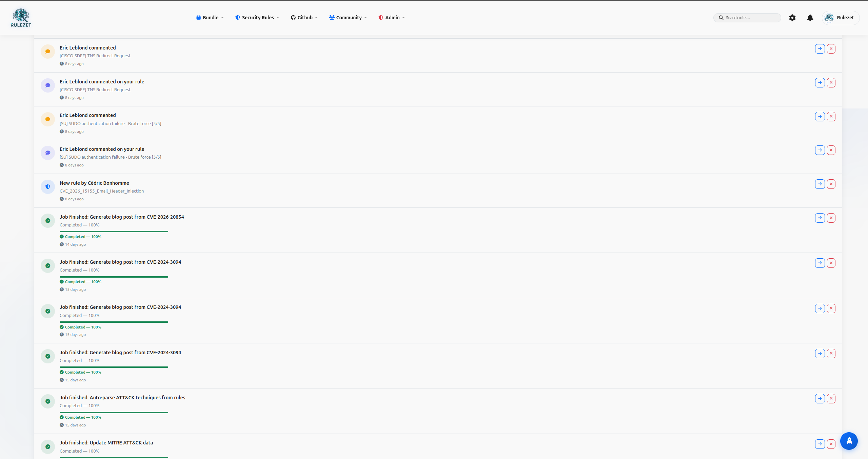
Task: Click the shield icon of New rule notification
Action: [48, 187]
